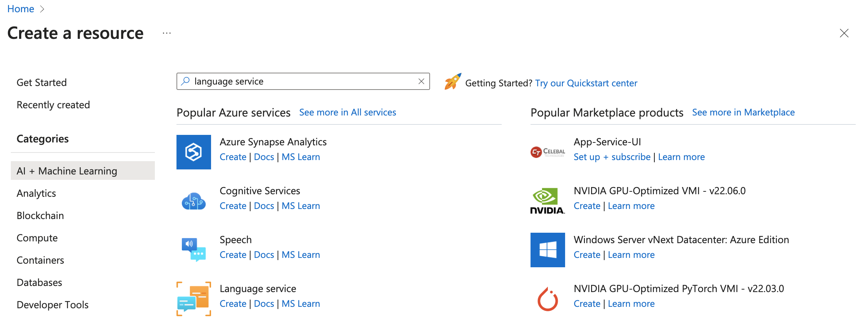Click the NVIDIA GPU-Optimized VMI logo

click(547, 201)
